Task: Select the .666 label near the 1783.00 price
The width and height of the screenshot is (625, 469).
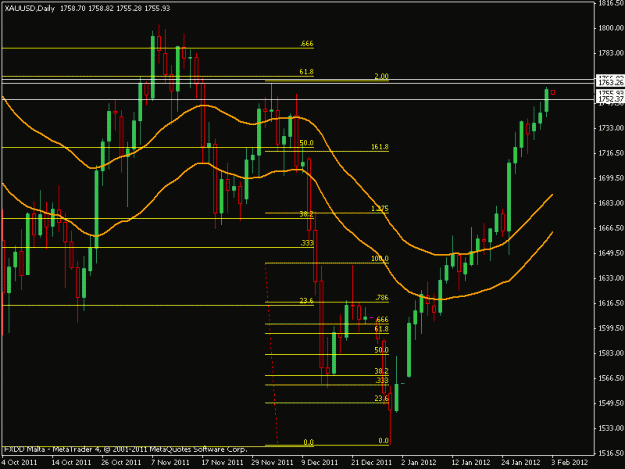Action: pos(307,43)
